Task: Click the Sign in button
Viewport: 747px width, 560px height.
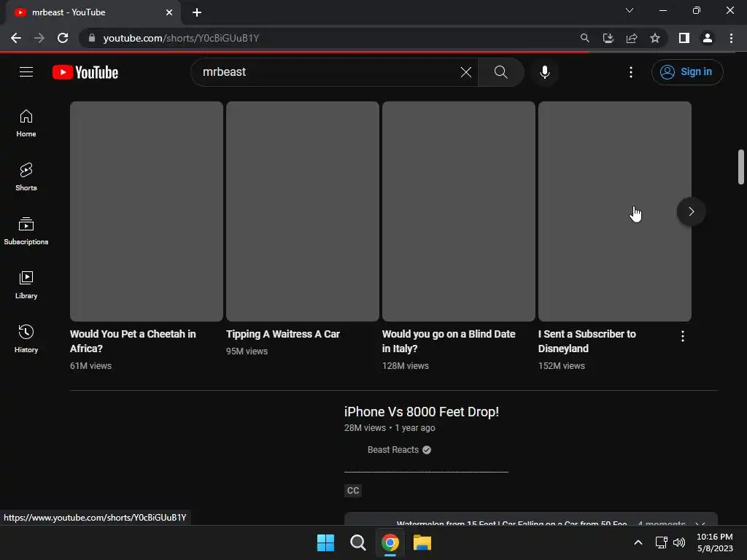Action: [x=687, y=72]
